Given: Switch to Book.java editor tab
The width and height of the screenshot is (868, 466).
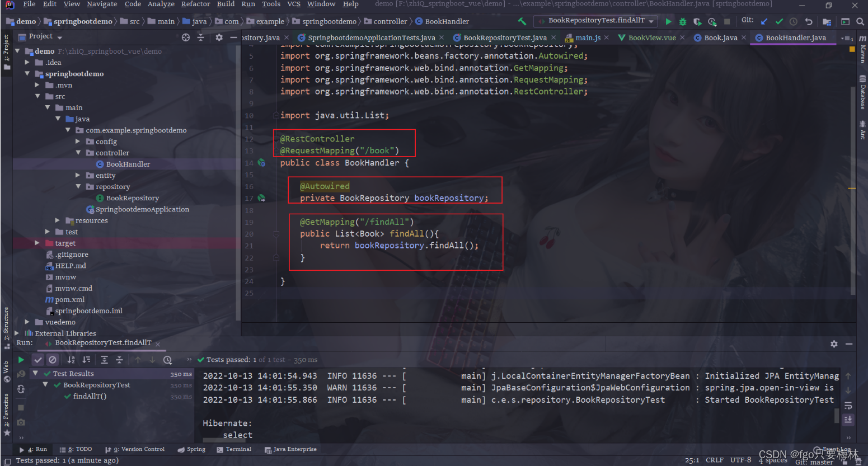Looking at the screenshot, I should [x=720, y=38].
